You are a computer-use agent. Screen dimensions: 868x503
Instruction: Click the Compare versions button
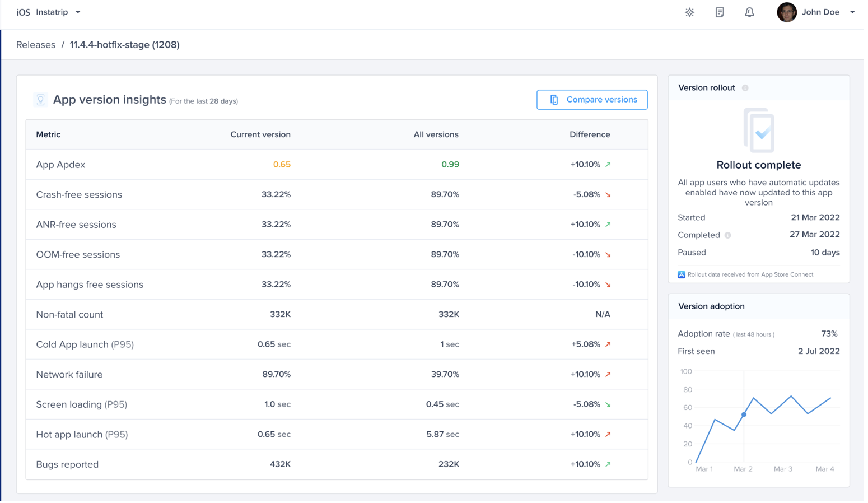pyautogui.click(x=592, y=100)
